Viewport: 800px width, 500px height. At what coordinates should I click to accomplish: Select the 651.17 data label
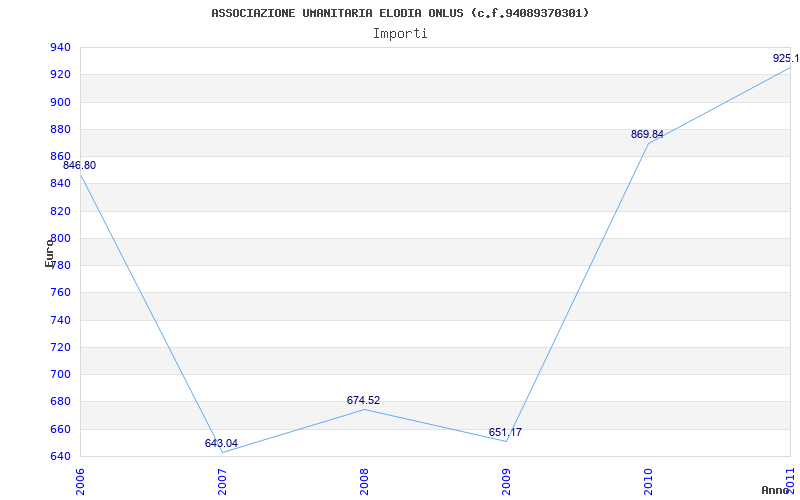click(x=505, y=433)
